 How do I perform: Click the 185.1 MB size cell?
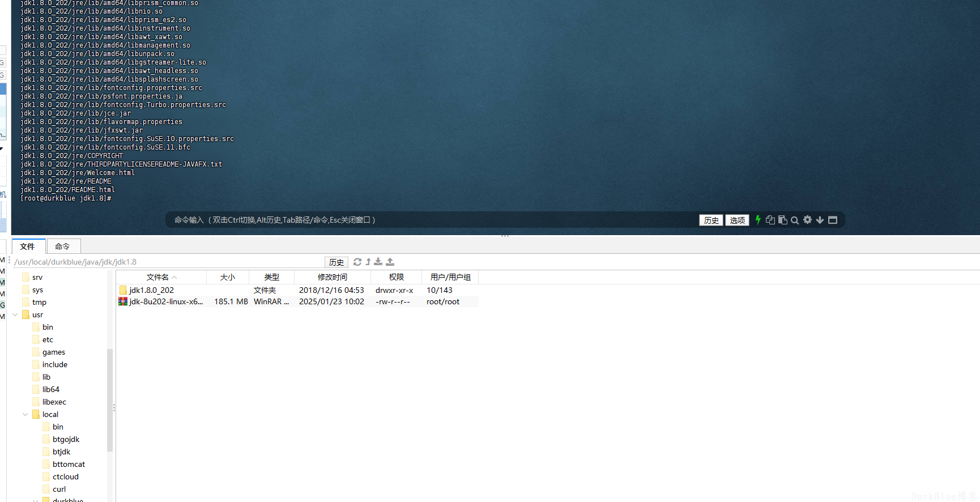pyautogui.click(x=231, y=301)
